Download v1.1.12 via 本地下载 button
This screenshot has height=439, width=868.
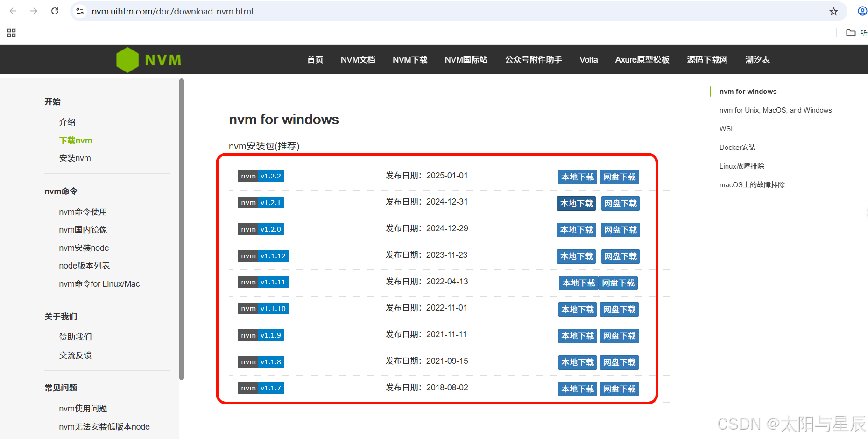(576, 256)
